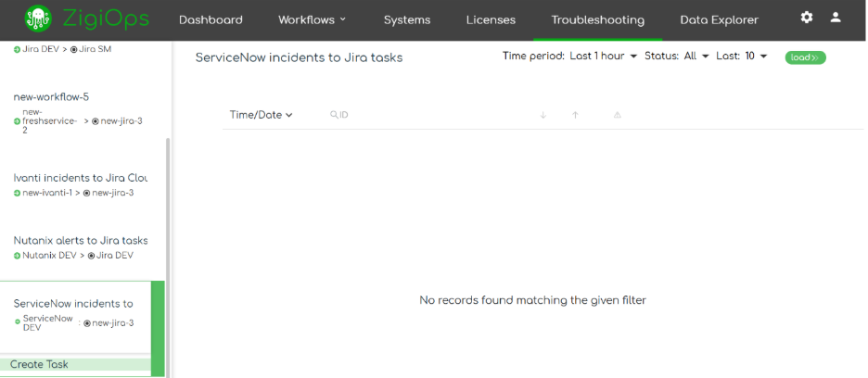Open the Last 10 records dropdown
The width and height of the screenshot is (868, 378).
tap(756, 56)
